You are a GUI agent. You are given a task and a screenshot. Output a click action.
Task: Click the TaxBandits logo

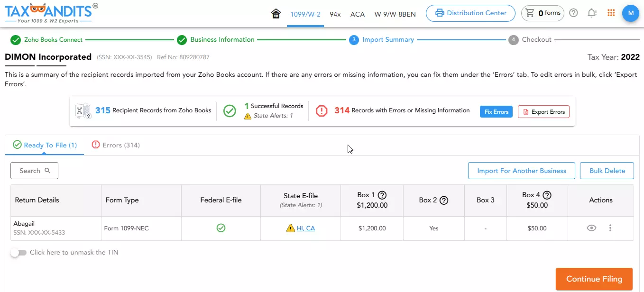click(51, 13)
